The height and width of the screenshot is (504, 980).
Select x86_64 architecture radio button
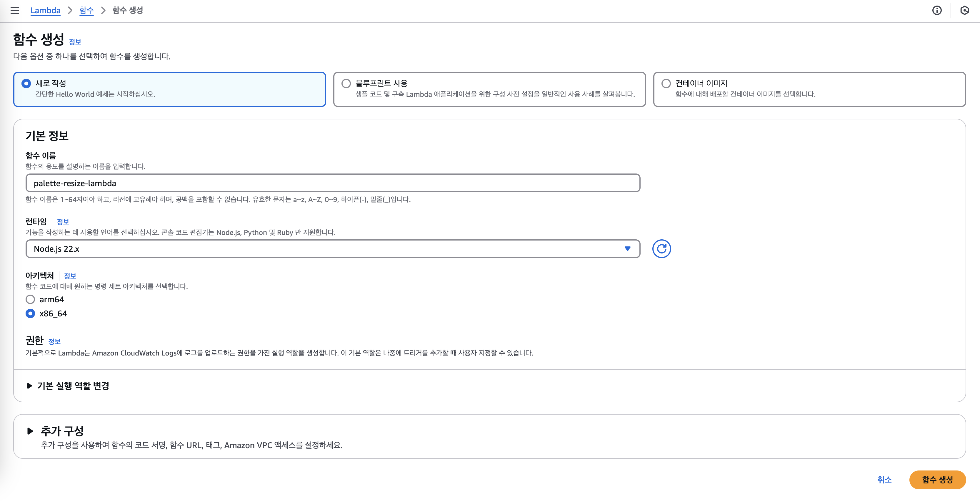point(30,313)
